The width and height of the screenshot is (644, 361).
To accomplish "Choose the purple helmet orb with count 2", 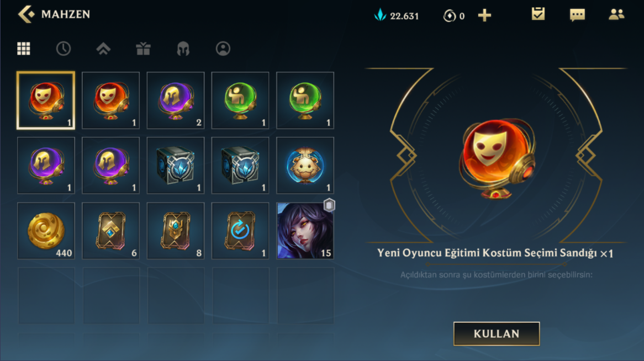I will tap(176, 100).
